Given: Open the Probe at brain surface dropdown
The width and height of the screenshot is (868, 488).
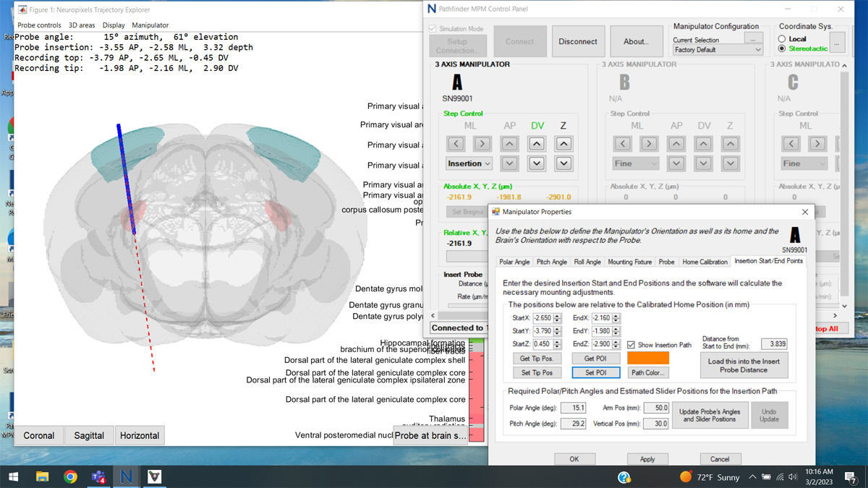Looking at the screenshot, I should 430,435.
